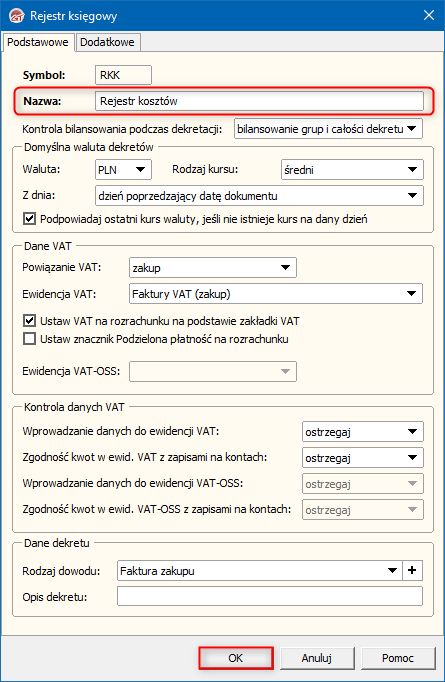Toggle Podpowiadaj ostatni kurs waluty checkbox
This screenshot has width=445, height=682.
[x=29, y=218]
